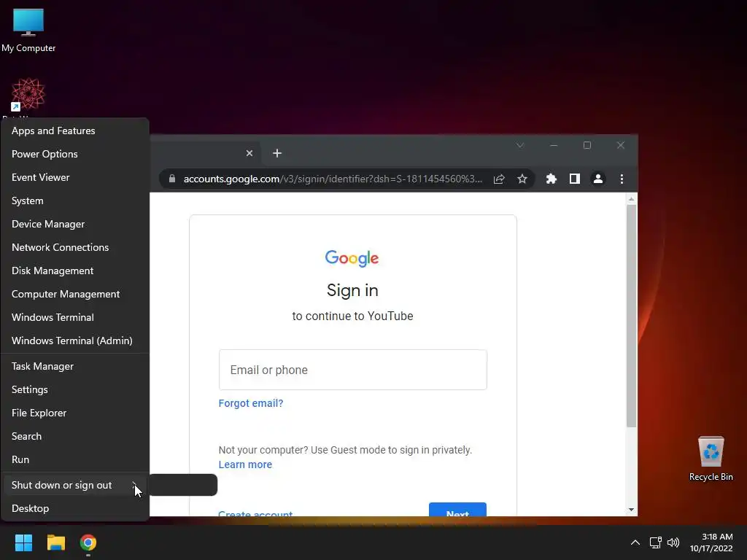Open File Explorer from the taskbar

(x=55, y=542)
